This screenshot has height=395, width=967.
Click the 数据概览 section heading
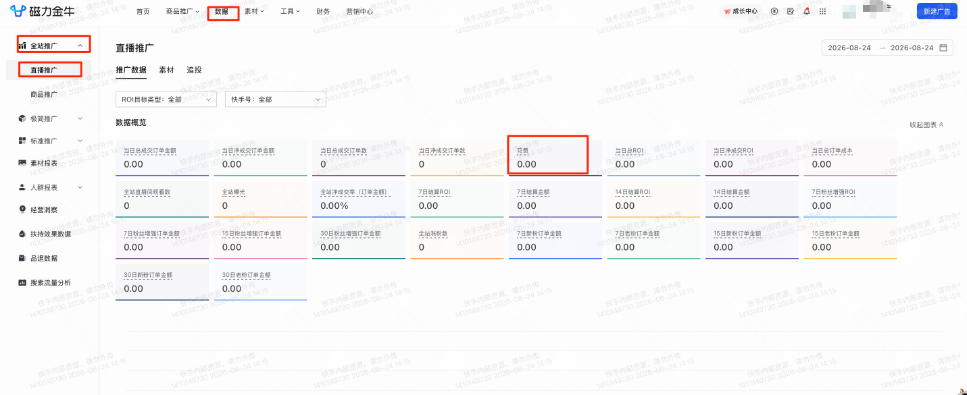point(131,123)
